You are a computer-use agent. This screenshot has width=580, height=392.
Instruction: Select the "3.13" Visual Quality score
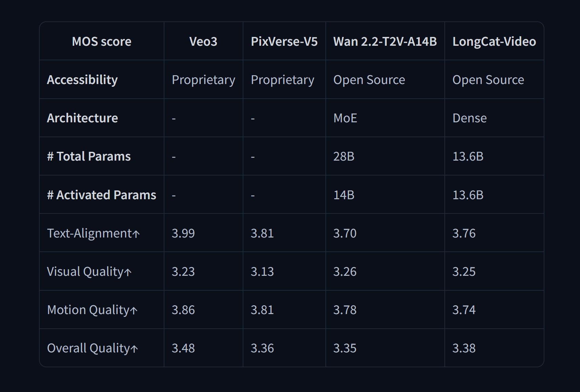262,271
